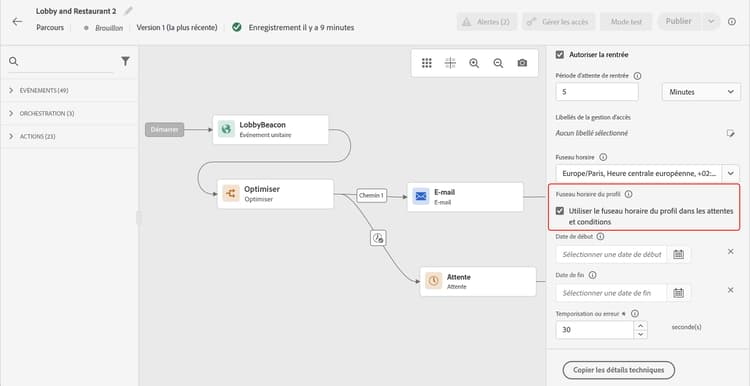Show info for Période d'attente de rentrée

[637, 76]
